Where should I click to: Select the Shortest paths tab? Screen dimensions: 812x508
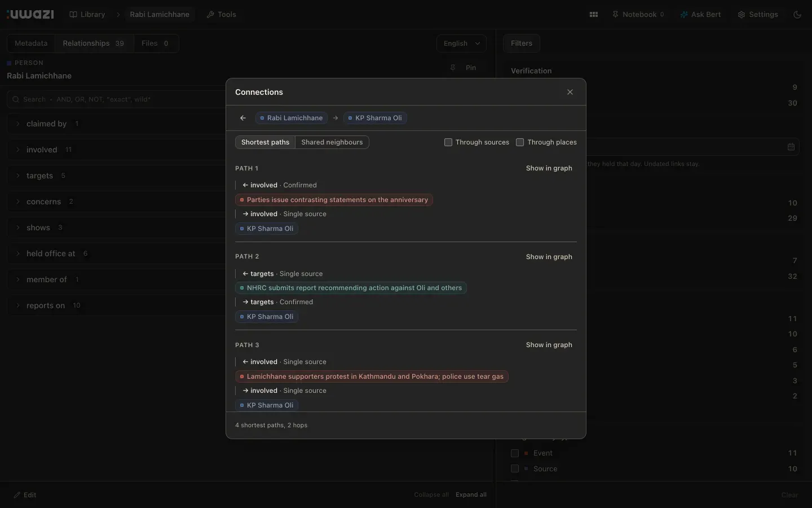tap(265, 142)
